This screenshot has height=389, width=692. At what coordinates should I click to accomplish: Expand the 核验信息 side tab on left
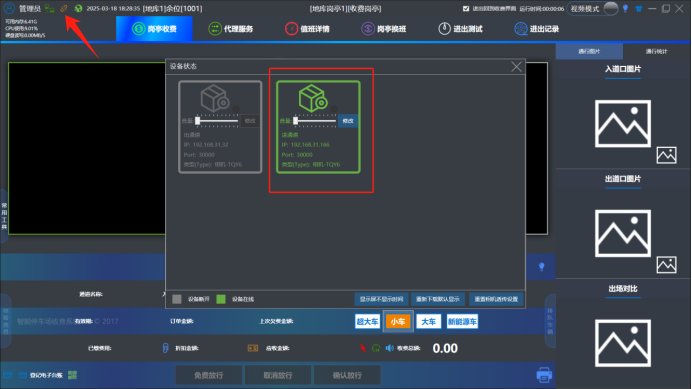pyautogui.click(x=6, y=321)
